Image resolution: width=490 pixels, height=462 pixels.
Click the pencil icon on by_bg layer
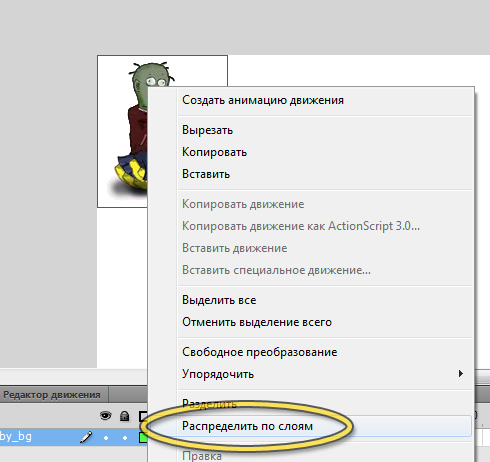click(86, 437)
